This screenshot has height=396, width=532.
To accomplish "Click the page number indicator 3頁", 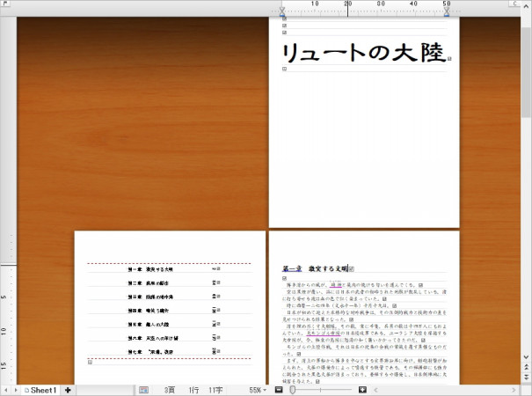I will coord(170,390).
